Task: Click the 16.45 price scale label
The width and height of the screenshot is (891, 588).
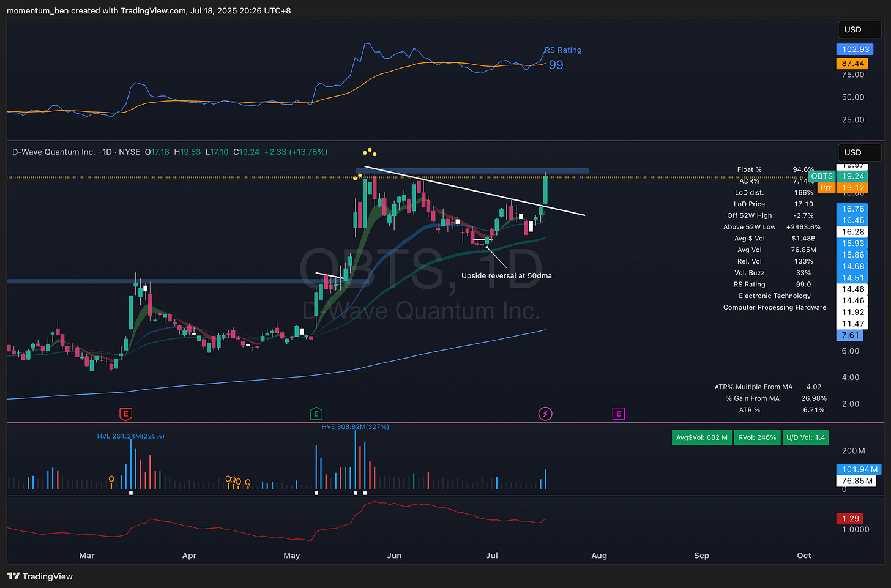Action: tap(853, 220)
